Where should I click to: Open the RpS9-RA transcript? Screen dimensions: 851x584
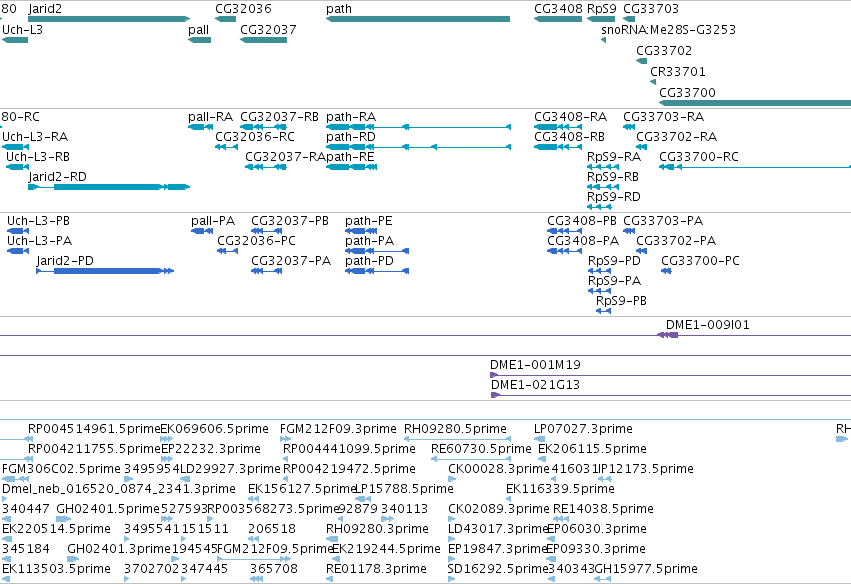tap(603, 167)
